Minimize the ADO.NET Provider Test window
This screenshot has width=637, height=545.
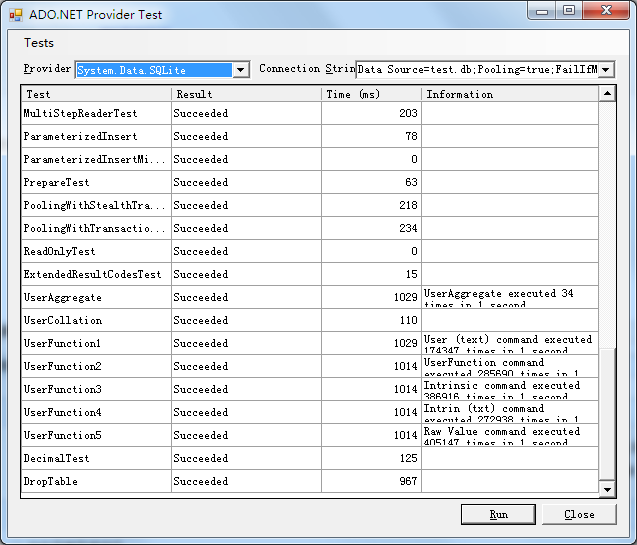pyautogui.click(x=542, y=11)
